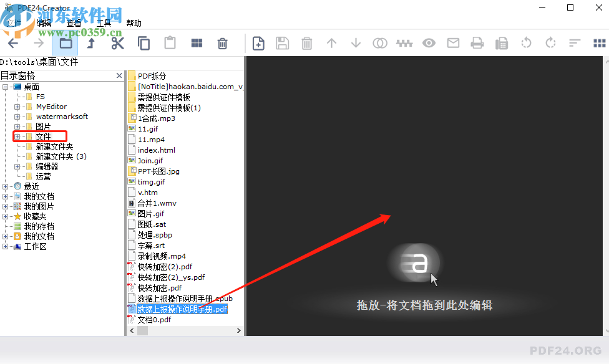Click the eye Preview icon
This screenshot has width=609, height=364.
pyautogui.click(x=429, y=43)
